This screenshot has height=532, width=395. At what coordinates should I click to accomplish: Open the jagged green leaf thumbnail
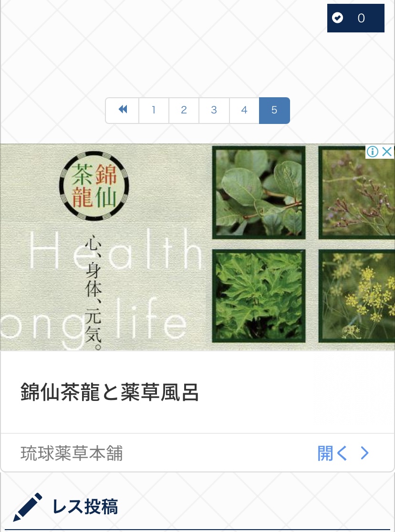pos(259,296)
